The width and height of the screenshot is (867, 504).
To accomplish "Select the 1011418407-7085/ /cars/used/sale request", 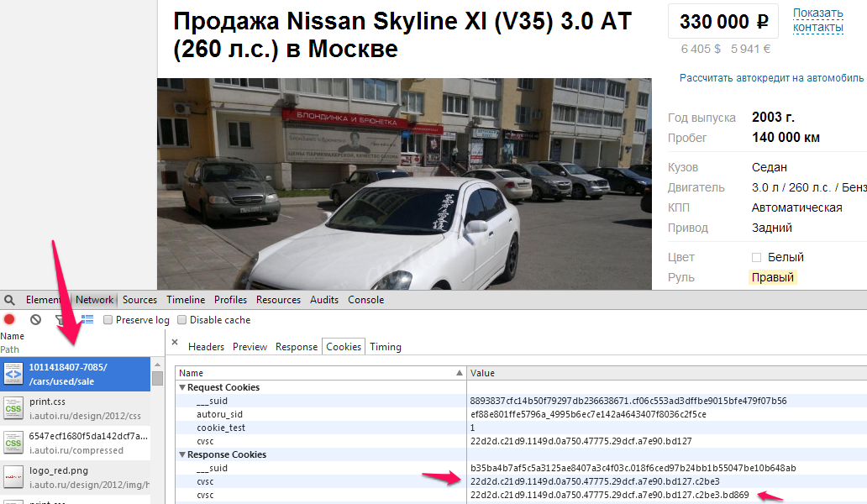I will 76,374.
